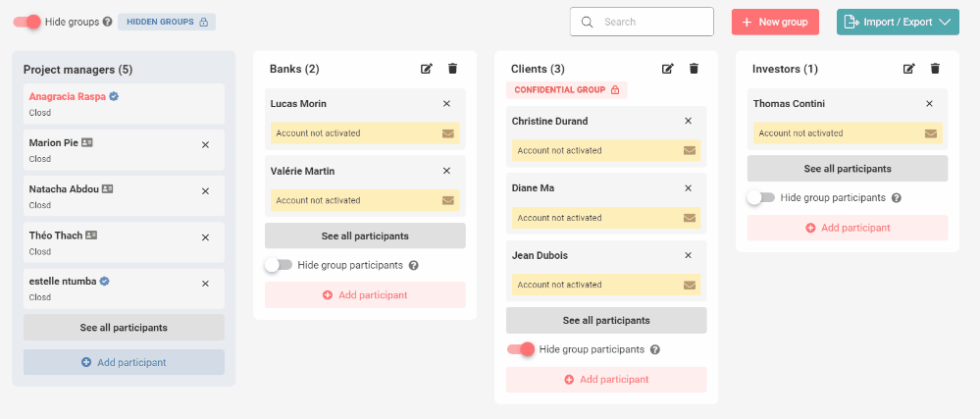Viewport: 980px width, 419px height.
Task: Resend activation email to Thomas Contini
Action: pos(931,133)
